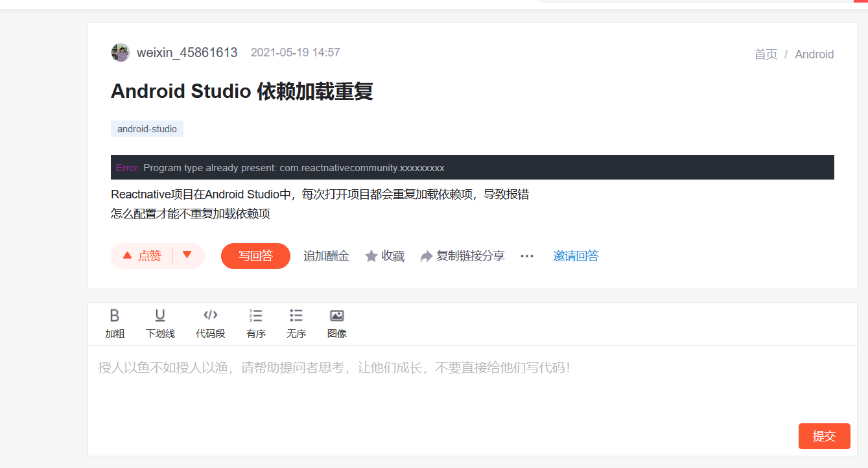Apply underline formatting 下划线
Image resolution: width=868 pixels, height=468 pixels.
tap(160, 323)
